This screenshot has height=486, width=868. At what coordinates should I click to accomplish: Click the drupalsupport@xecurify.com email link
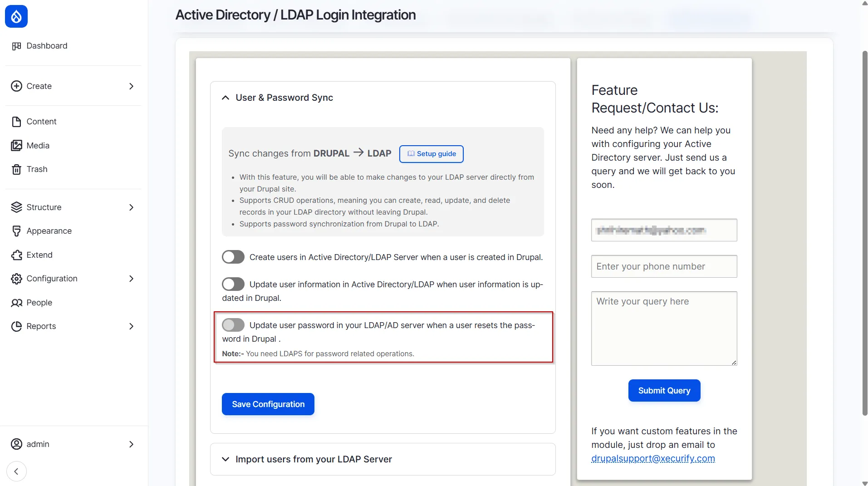pyautogui.click(x=653, y=458)
